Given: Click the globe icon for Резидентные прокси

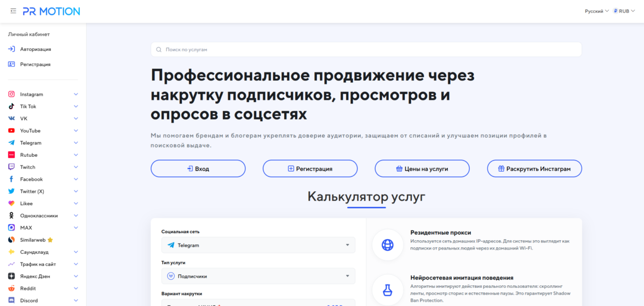Looking at the screenshot, I should pyautogui.click(x=387, y=245).
